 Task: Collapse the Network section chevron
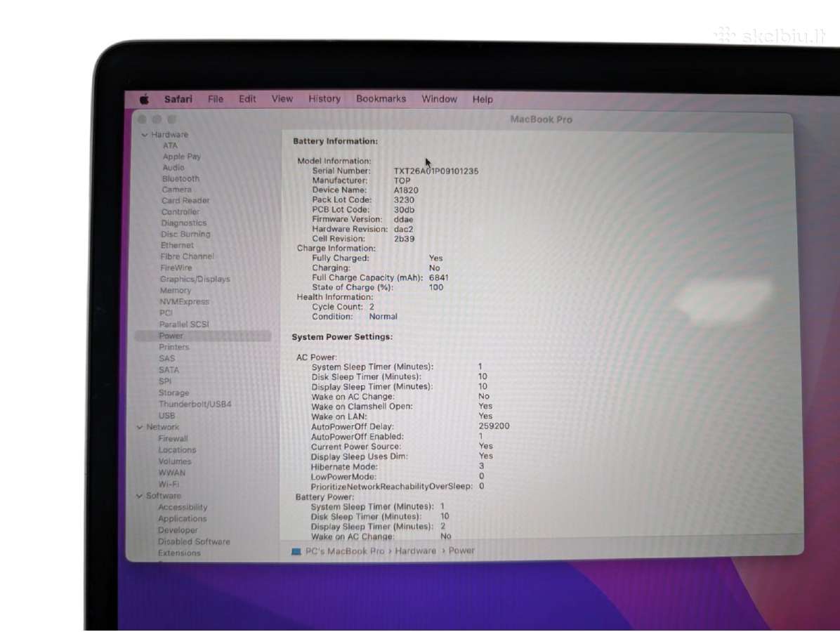click(x=140, y=428)
